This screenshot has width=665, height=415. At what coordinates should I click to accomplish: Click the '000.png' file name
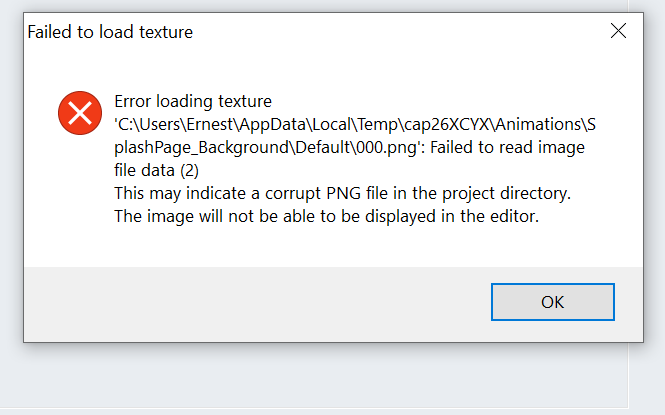pyautogui.click(x=386, y=148)
